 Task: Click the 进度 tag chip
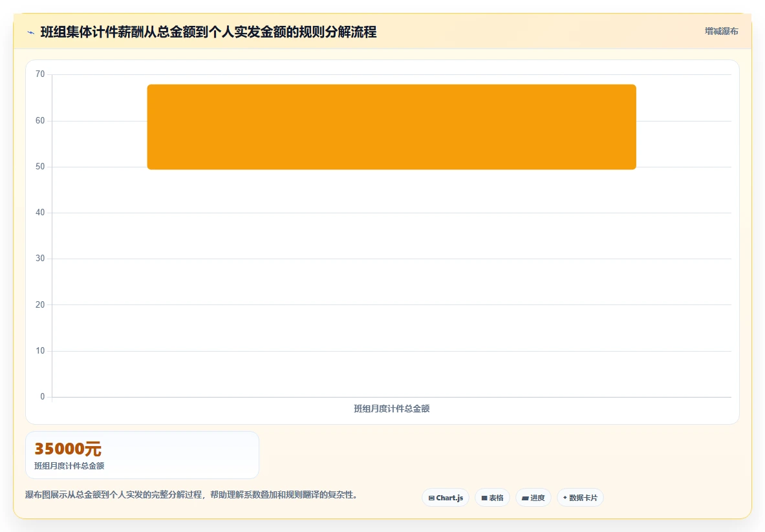[533, 498]
